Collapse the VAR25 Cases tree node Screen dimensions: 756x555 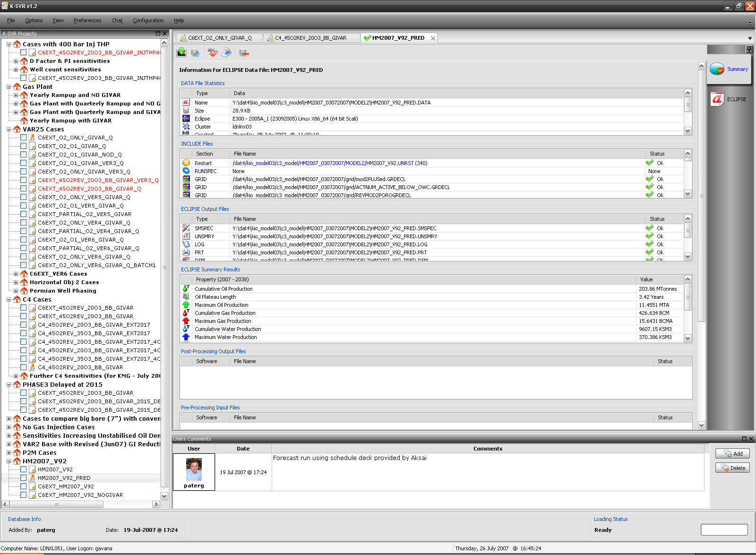pos(9,129)
